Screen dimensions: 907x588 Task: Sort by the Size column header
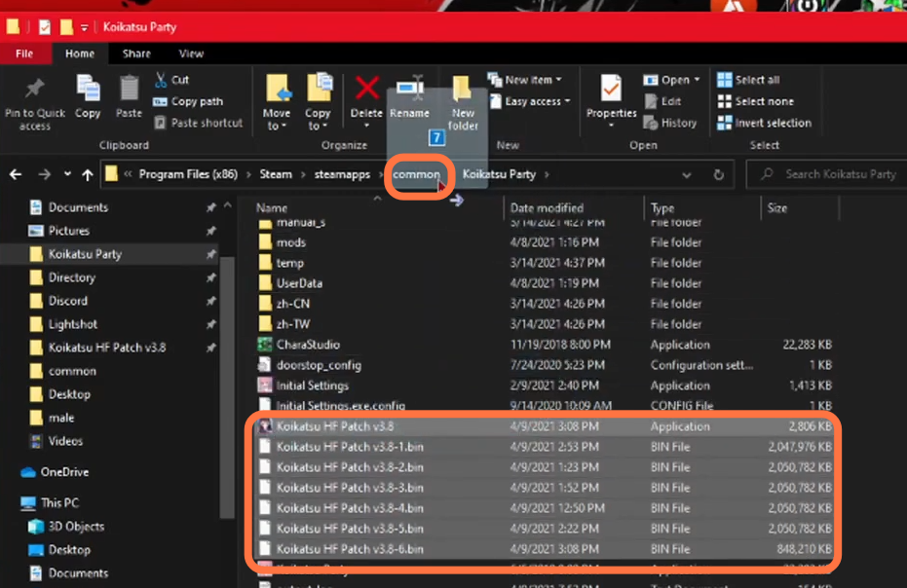point(776,208)
